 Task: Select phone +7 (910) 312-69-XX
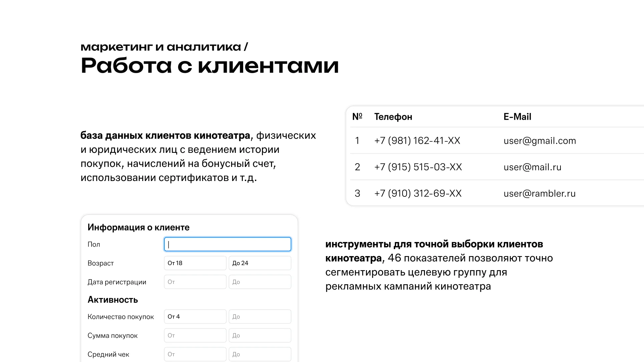click(418, 193)
